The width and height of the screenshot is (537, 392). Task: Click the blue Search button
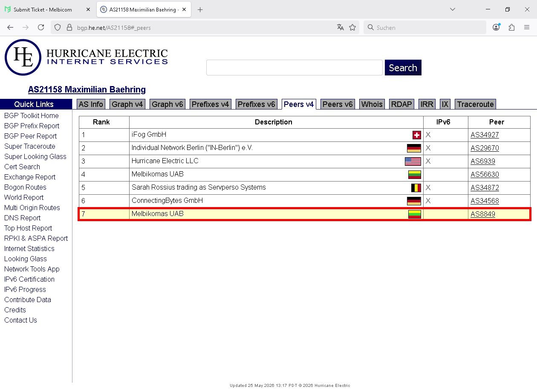click(403, 68)
